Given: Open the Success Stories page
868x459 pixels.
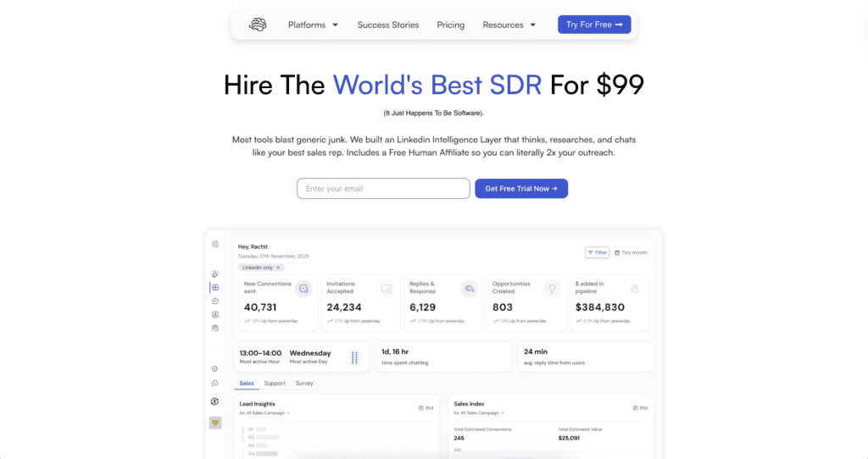Looking at the screenshot, I should (x=388, y=25).
